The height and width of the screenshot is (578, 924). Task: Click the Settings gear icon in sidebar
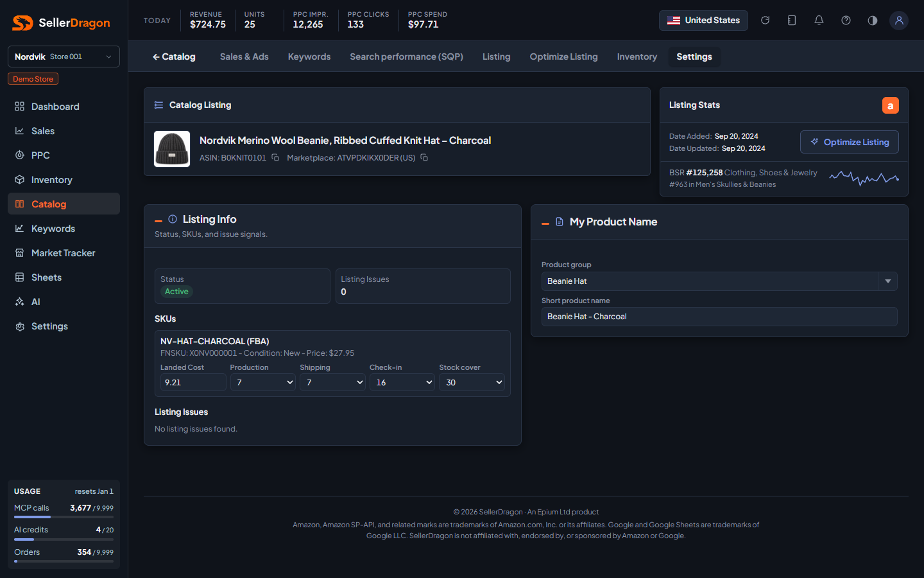click(20, 326)
